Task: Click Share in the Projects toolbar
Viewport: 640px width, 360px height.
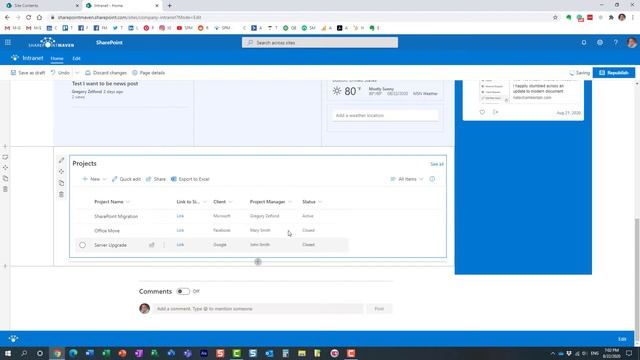Action: (156, 179)
